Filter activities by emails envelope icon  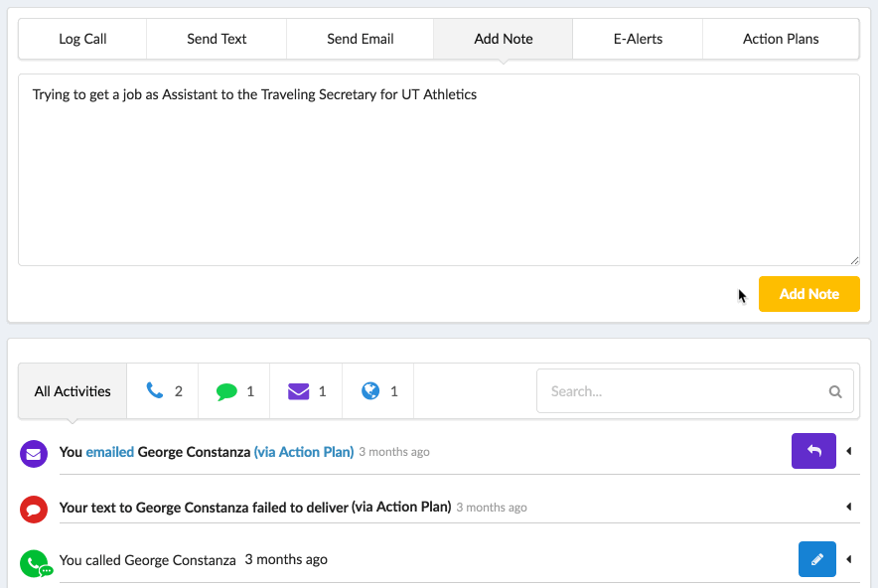298,391
